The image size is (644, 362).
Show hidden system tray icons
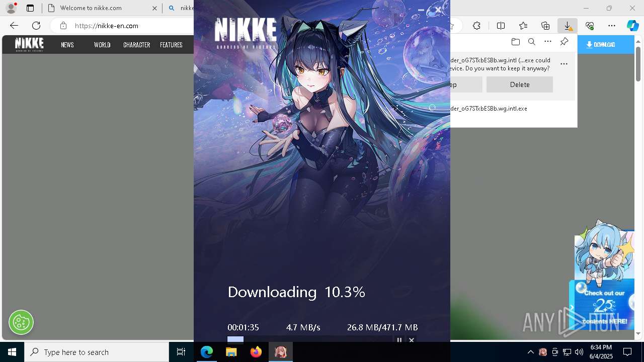pyautogui.click(x=530, y=352)
